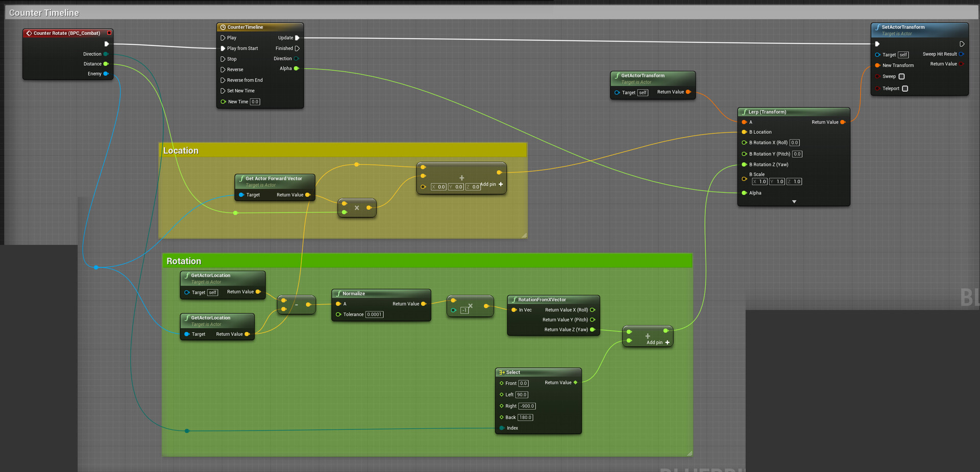The image size is (980, 472).
Task: Click the Alpha input pin on Lerp node
Action: point(744,193)
